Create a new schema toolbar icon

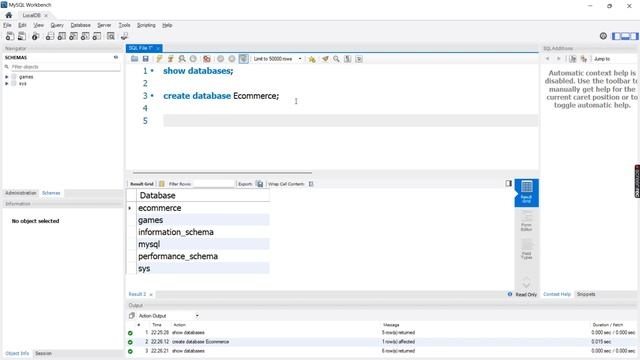coord(50,36)
